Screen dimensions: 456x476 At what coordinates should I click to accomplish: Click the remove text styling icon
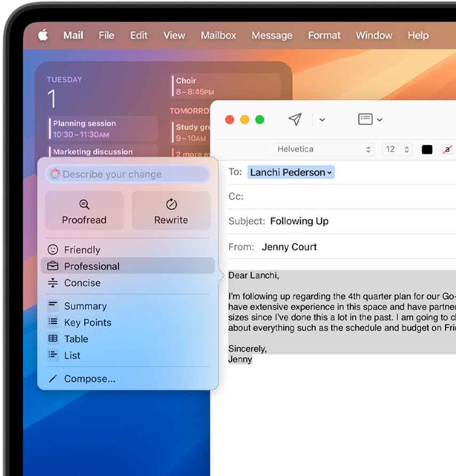449,149
